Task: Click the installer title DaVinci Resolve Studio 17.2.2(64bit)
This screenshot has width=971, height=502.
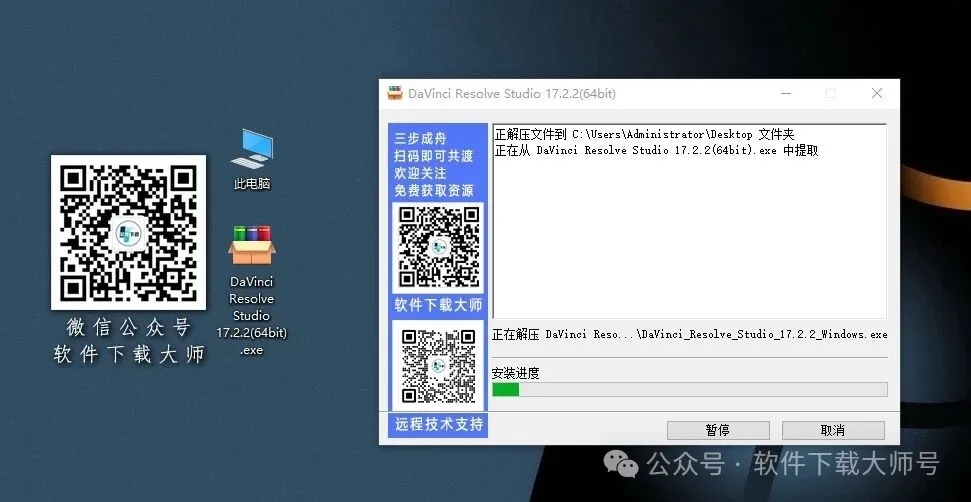Action: point(512,93)
